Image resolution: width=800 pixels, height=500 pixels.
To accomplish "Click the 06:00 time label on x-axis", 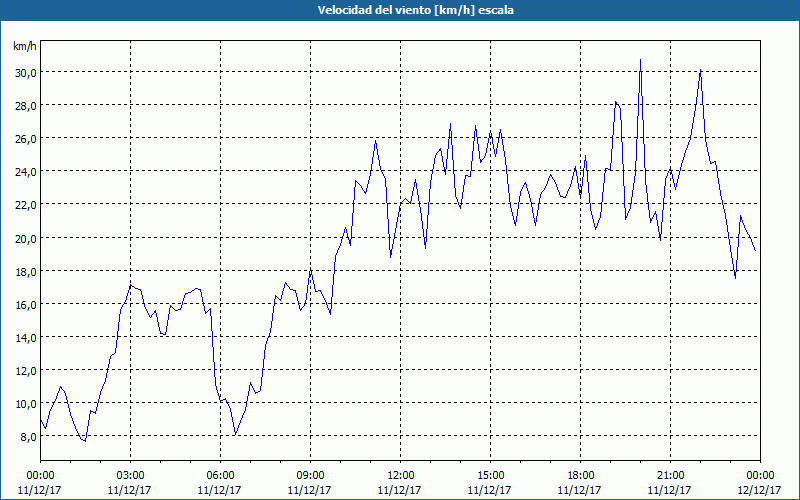I will point(220,476).
